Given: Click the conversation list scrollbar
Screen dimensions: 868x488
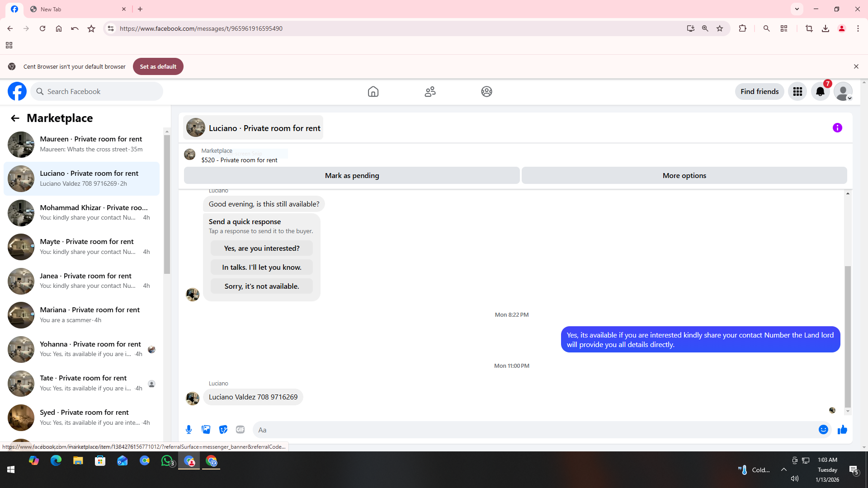Looking at the screenshot, I should 167,203.
